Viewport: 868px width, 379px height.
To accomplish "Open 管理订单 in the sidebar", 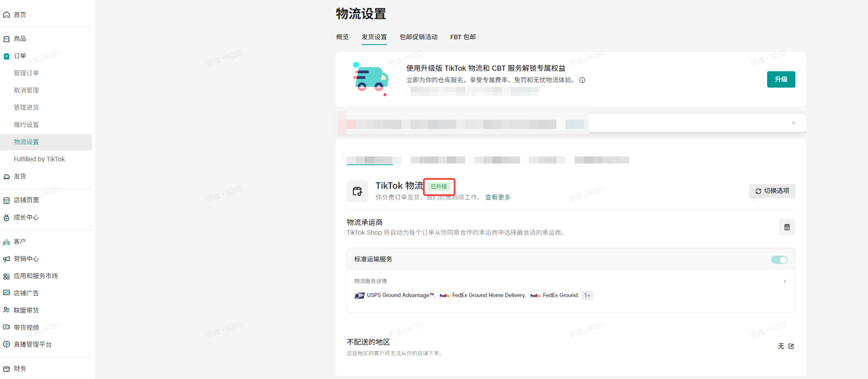I will (26, 73).
